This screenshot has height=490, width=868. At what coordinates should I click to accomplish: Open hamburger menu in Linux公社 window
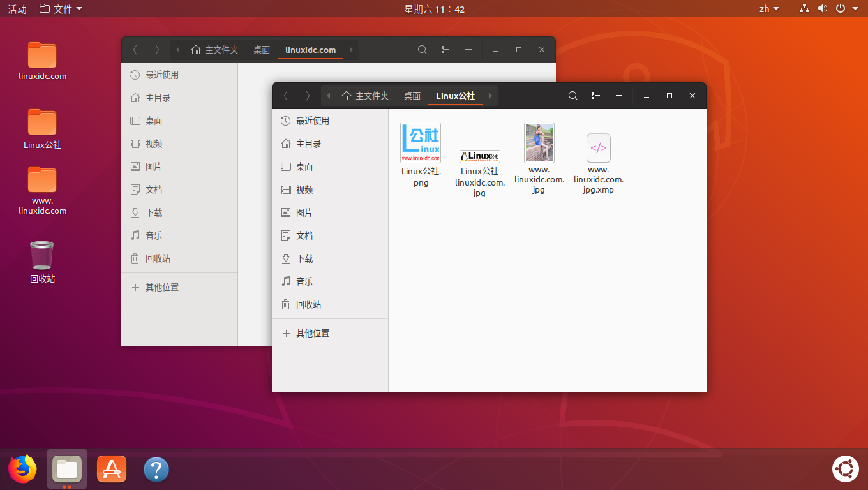619,96
